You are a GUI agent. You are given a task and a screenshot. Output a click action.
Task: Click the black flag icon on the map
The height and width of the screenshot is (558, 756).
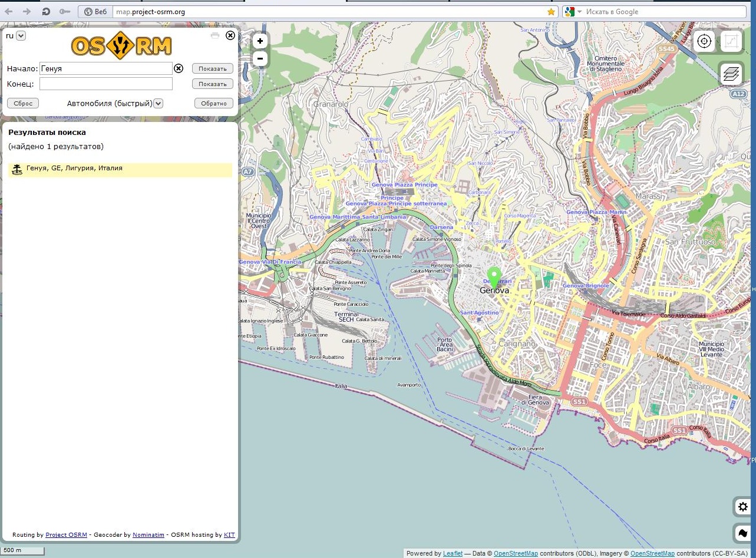click(x=742, y=533)
